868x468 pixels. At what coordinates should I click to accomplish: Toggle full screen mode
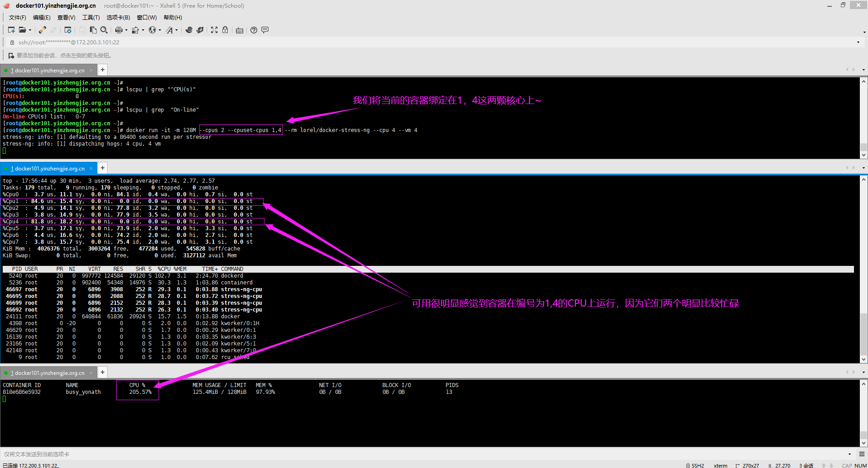(x=214, y=30)
